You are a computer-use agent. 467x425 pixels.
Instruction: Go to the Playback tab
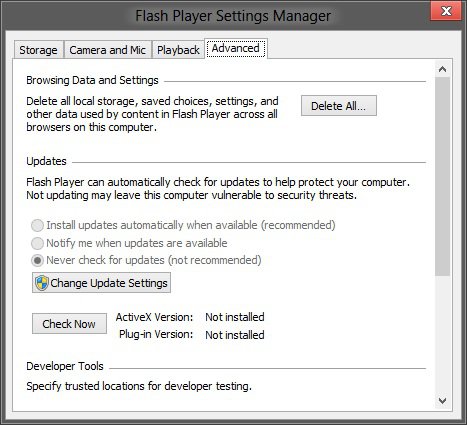coord(178,50)
